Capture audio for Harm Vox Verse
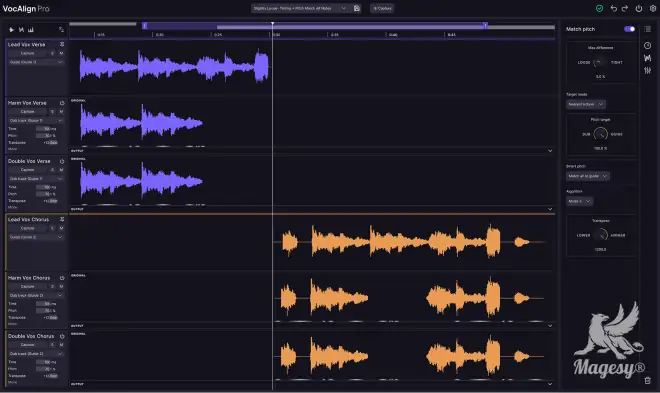This screenshot has width=660, height=393. [27, 112]
